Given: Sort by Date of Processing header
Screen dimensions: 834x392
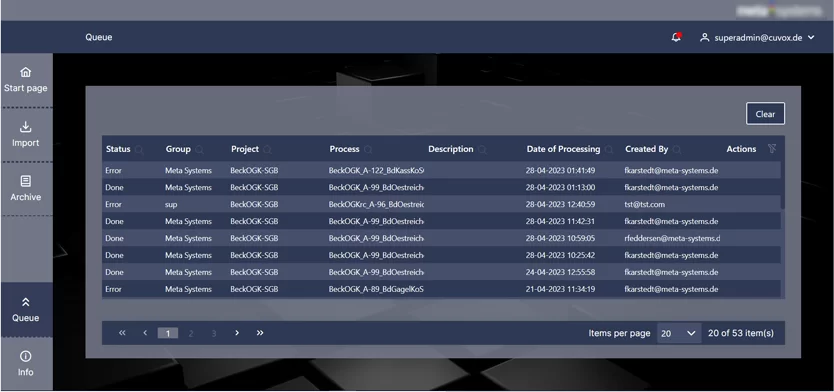Looking at the screenshot, I should tap(564, 149).
